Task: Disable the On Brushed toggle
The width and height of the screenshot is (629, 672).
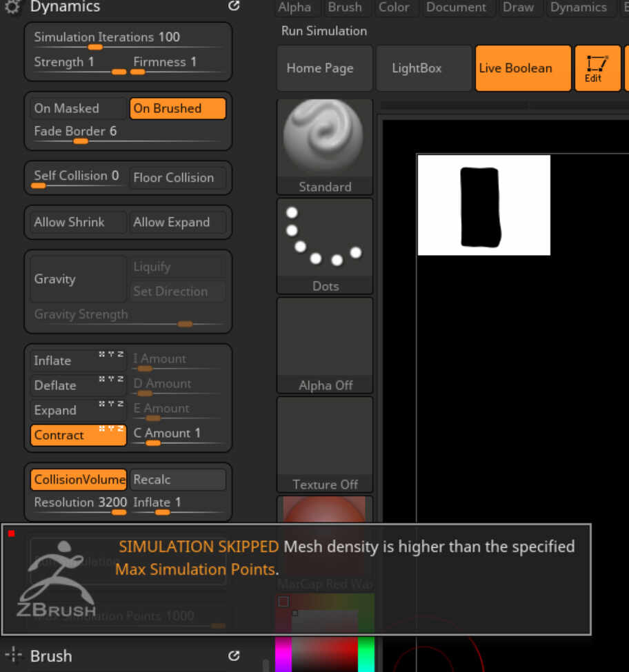Action: (177, 108)
